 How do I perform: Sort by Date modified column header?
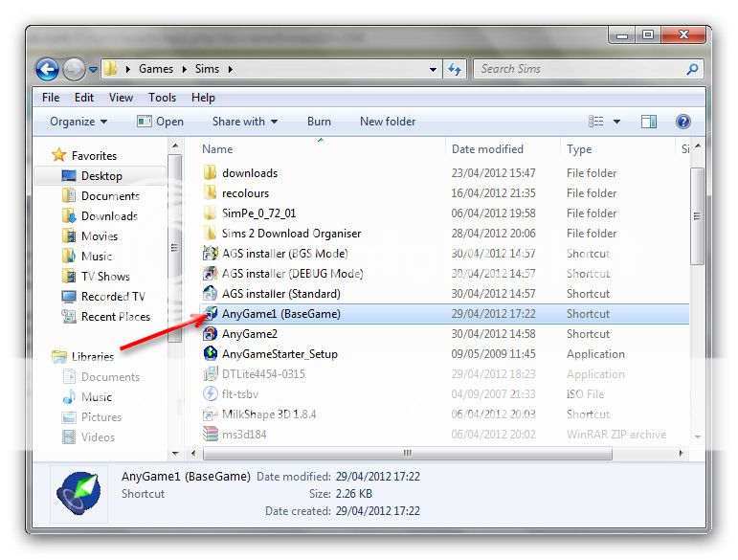point(487,149)
